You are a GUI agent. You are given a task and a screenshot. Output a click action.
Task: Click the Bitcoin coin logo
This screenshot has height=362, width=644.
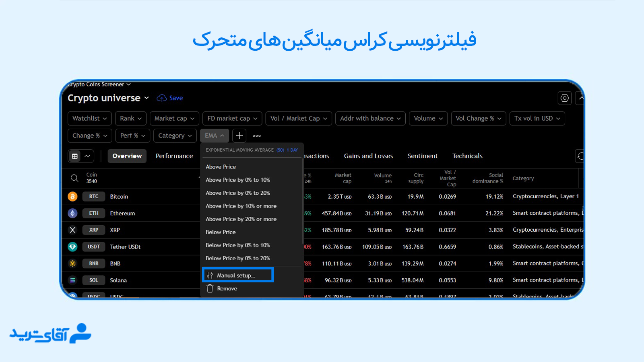pyautogui.click(x=72, y=196)
